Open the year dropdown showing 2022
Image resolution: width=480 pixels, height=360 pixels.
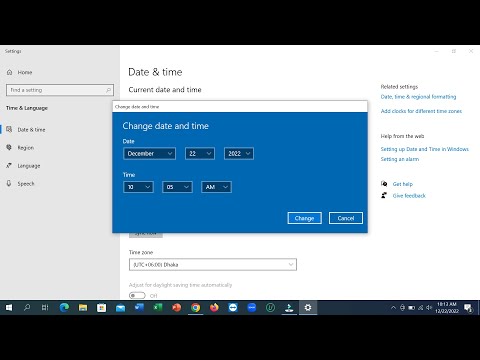coord(239,154)
